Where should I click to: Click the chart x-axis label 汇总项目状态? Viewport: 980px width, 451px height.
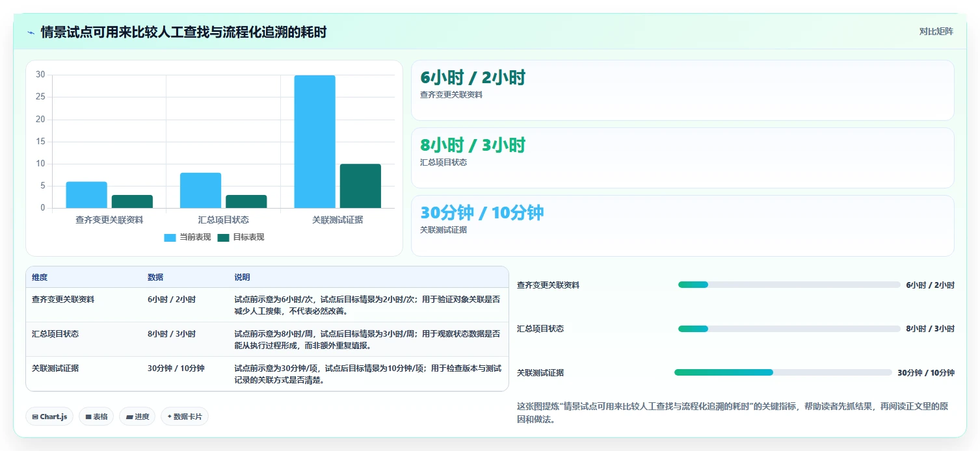pyautogui.click(x=223, y=220)
